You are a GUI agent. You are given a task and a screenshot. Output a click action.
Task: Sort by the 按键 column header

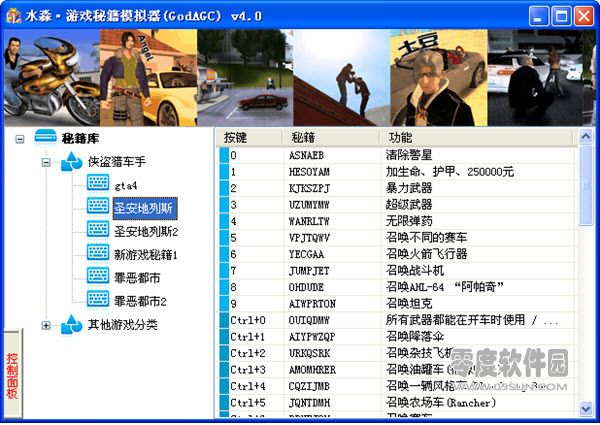(249, 137)
